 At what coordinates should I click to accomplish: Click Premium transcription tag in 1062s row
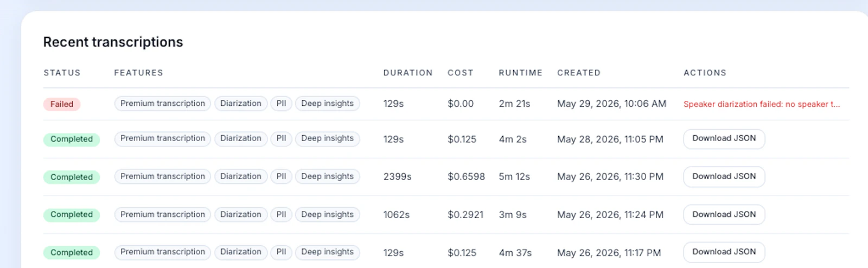pyautogui.click(x=163, y=215)
